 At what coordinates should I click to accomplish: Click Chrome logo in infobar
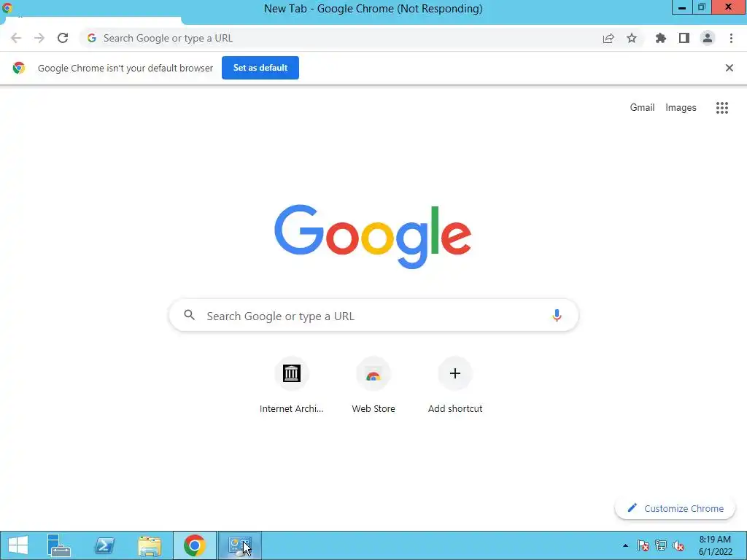(18, 68)
